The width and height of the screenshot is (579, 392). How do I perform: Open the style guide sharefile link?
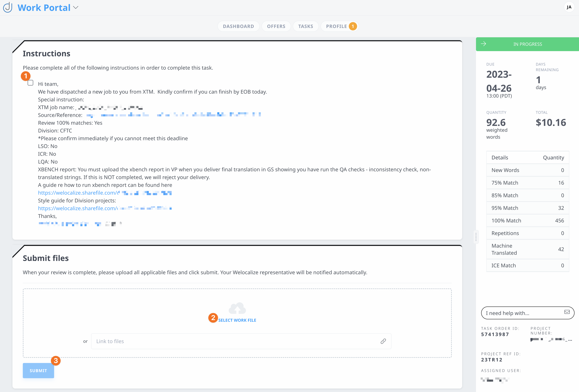(x=77, y=208)
